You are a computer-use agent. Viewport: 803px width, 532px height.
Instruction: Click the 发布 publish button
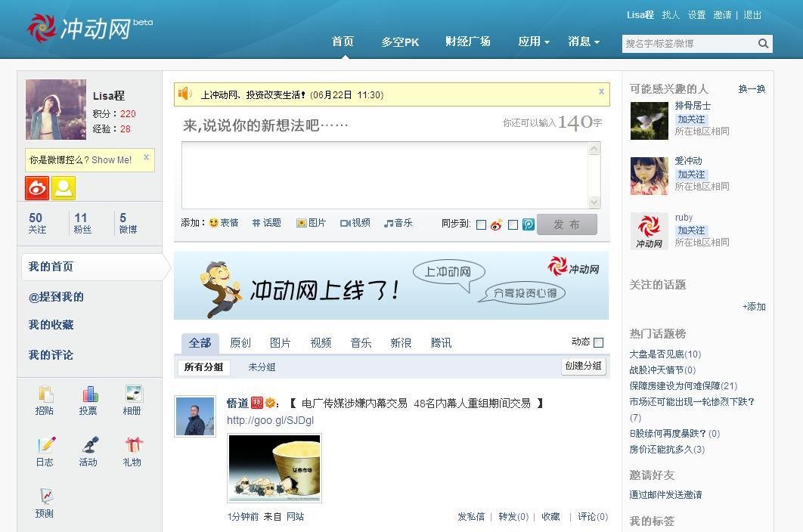tap(567, 224)
